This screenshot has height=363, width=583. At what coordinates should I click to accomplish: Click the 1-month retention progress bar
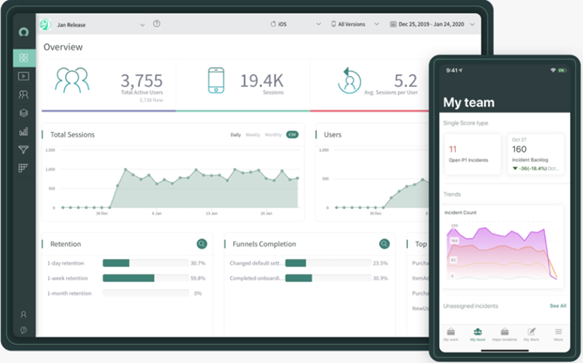(x=145, y=293)
